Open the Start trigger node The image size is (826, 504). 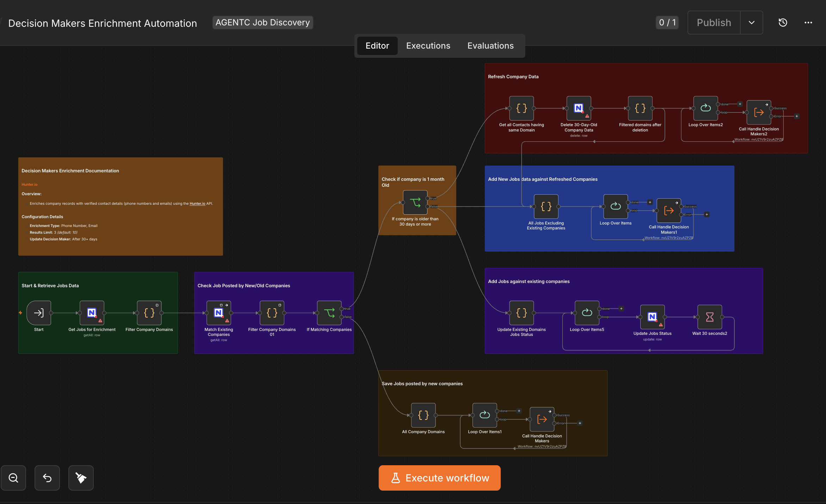[39, 313]
